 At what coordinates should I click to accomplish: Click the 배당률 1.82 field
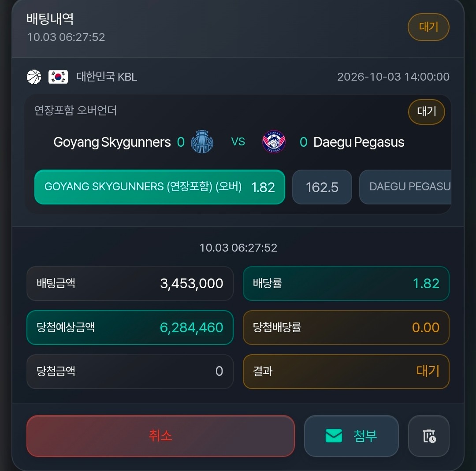tap(346, 283)
